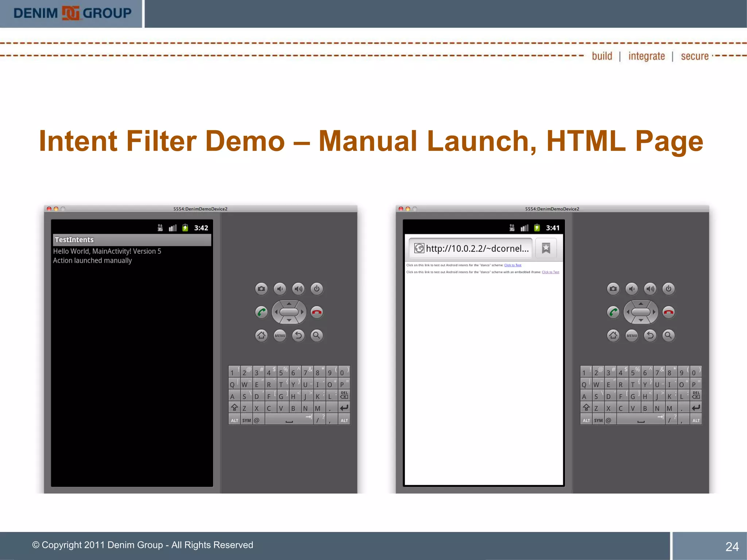Open iframe 'Click to Test' link

point(550,272)
